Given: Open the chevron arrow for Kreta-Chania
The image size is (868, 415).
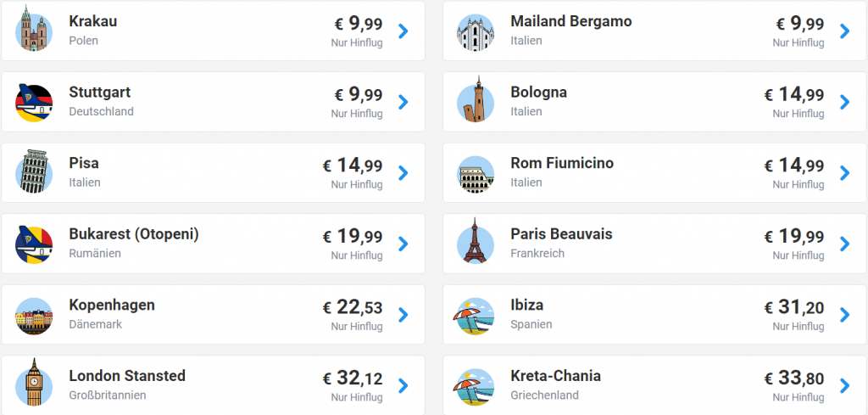Looking at the screenshot, I should pyautogui.click(x=845, y=385).
